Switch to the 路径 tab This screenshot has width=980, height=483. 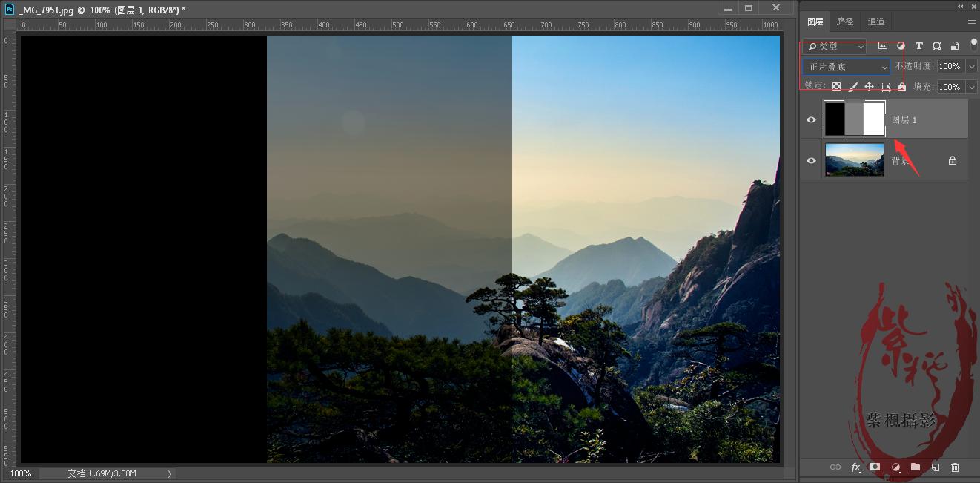[x=845, y=22]
